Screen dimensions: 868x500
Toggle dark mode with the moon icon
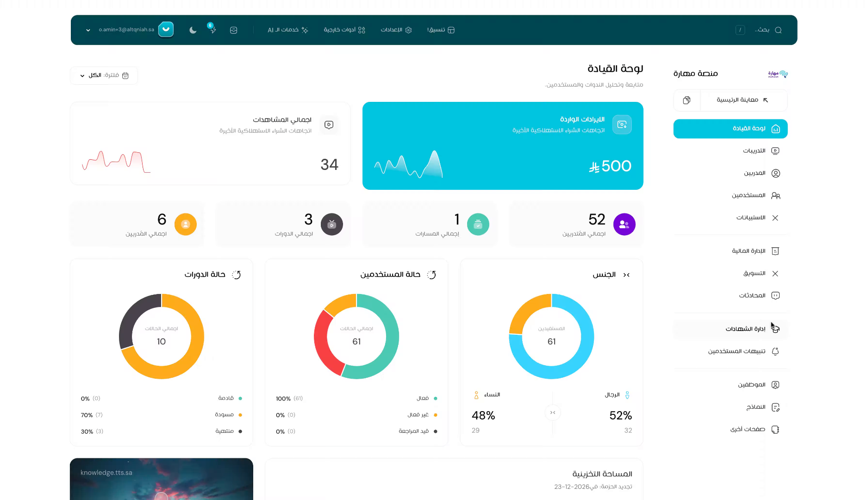click(x=193, y=30)
